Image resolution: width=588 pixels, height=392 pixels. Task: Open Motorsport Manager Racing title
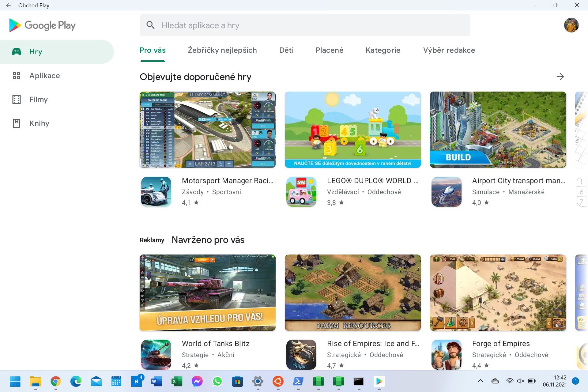228,181
